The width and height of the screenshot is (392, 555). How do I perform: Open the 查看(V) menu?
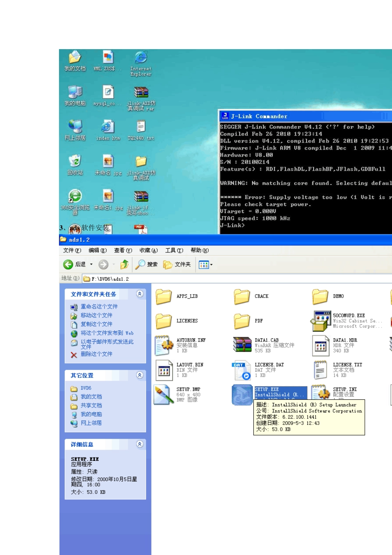123,250
